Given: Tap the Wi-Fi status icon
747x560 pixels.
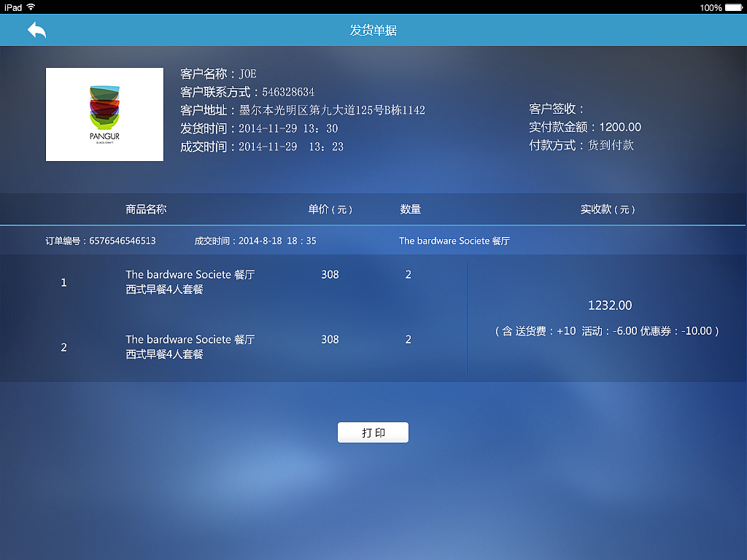Looking at the screenshot, I should tap(31, 7).
